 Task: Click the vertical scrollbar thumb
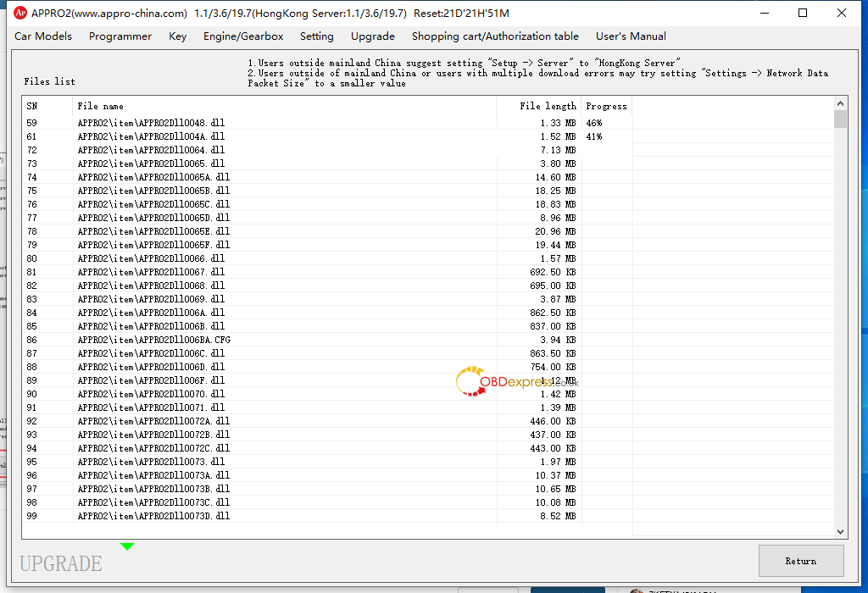840,119
